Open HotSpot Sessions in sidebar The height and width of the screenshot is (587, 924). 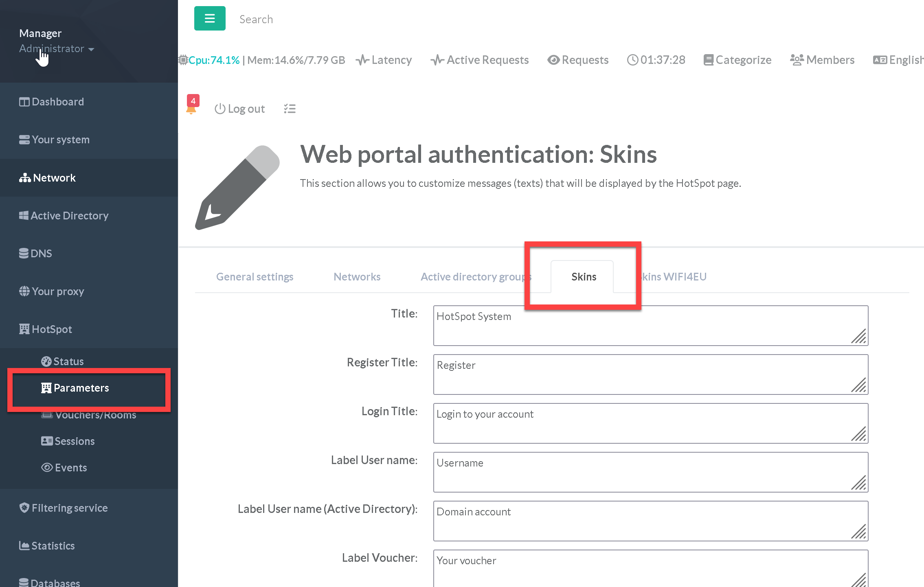point(74,441)
